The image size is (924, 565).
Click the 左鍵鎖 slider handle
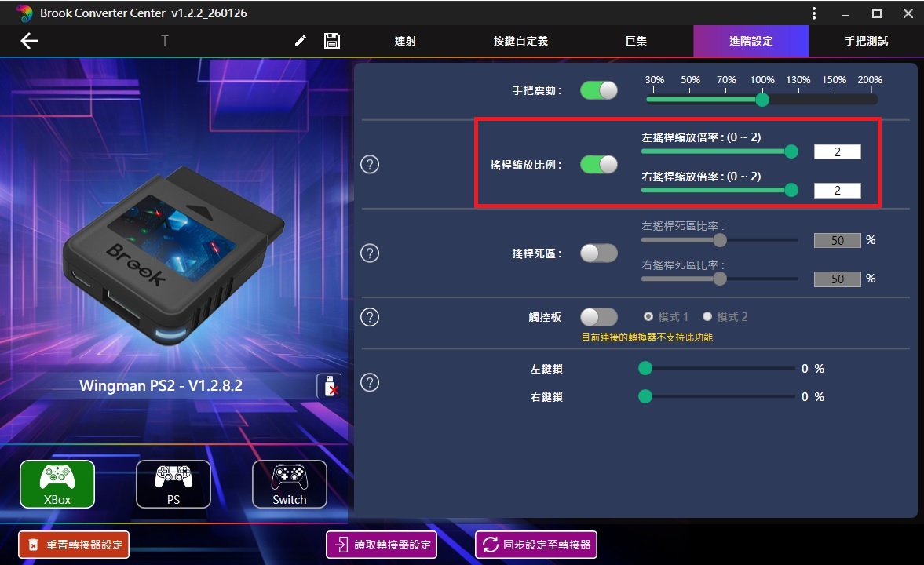[645, 368]
